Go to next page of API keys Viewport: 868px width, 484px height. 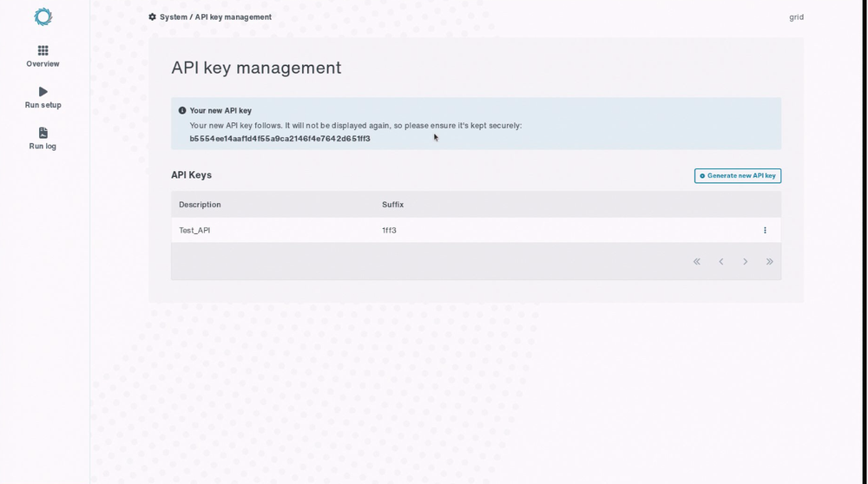745,262
